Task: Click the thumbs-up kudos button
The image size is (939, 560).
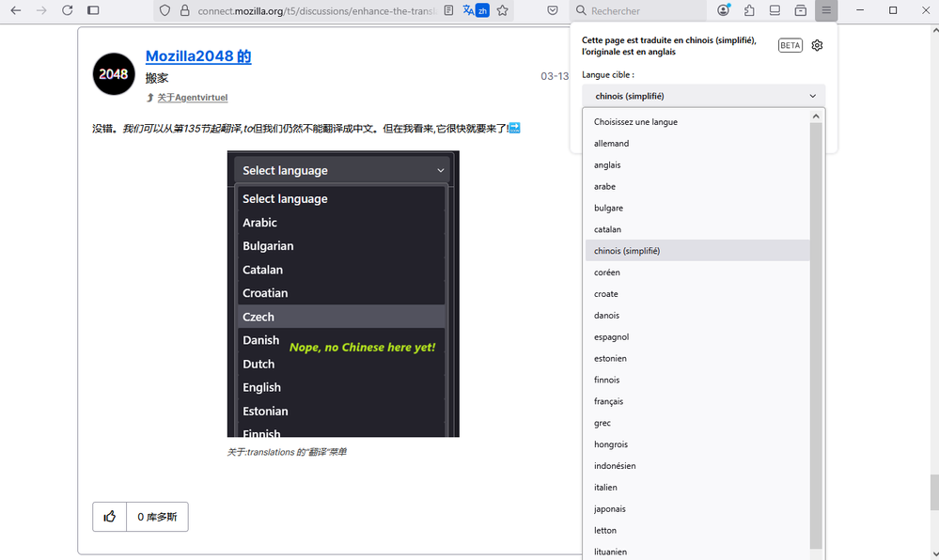Action: coord(110,517)
